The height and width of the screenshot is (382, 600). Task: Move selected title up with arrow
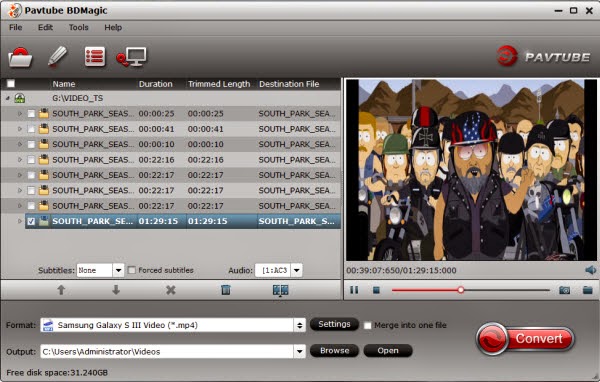click(61, 290)
